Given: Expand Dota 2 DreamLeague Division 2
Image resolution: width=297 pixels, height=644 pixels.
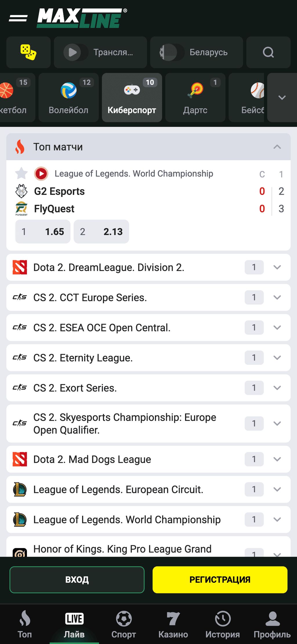Looking at the screenshot, I should 277,267.
